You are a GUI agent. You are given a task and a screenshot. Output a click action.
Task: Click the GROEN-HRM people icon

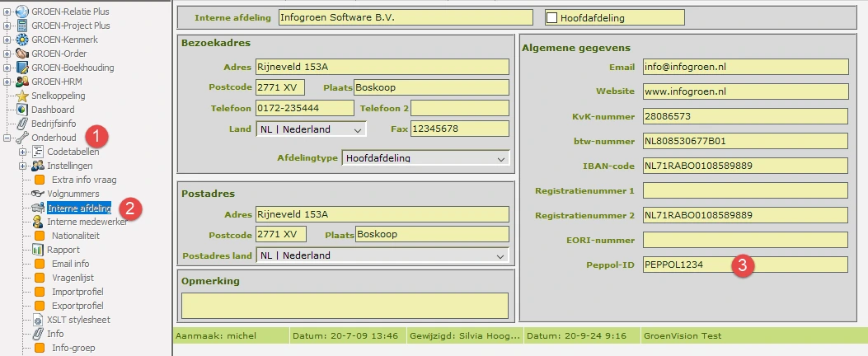22,82
